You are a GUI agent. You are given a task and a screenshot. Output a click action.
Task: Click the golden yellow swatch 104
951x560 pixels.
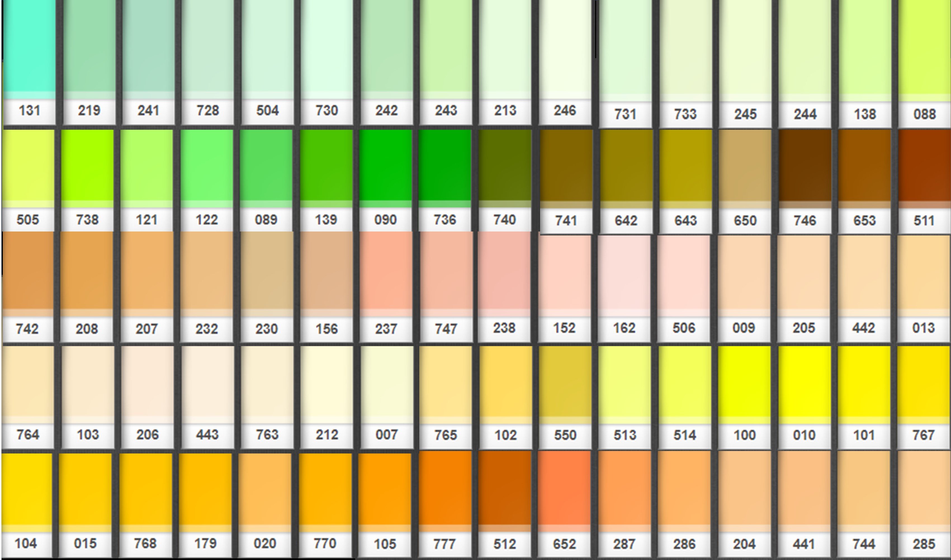[26, 489]
